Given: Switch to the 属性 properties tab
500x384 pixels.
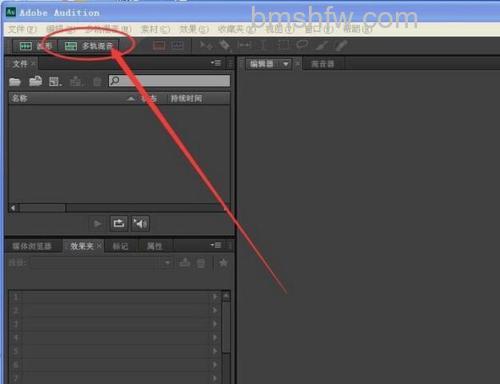Looking at the screenshot, I should pos(154,246).
